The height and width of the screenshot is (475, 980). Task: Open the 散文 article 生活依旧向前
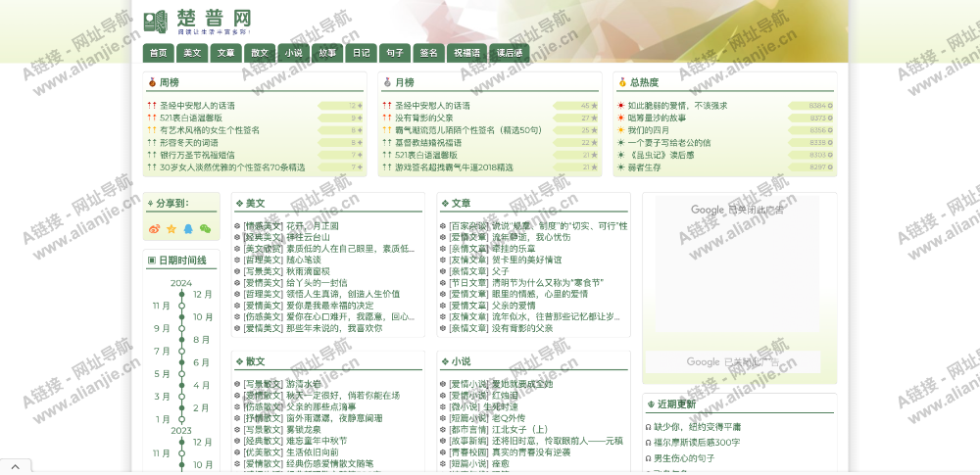click(312, 451)
